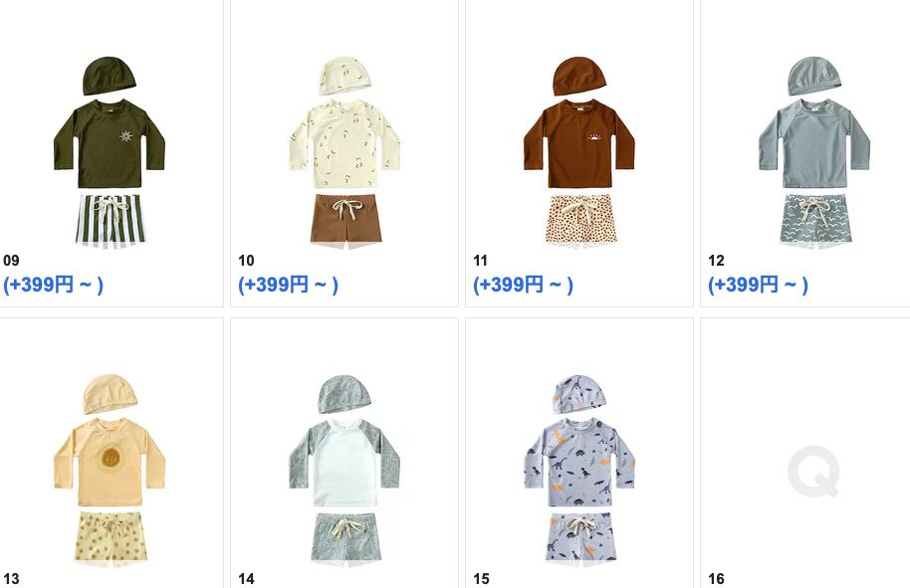The image size is (910, 588).
Task: Choose option 13 yellow sun swimsuit set
Action: [110, 471]
